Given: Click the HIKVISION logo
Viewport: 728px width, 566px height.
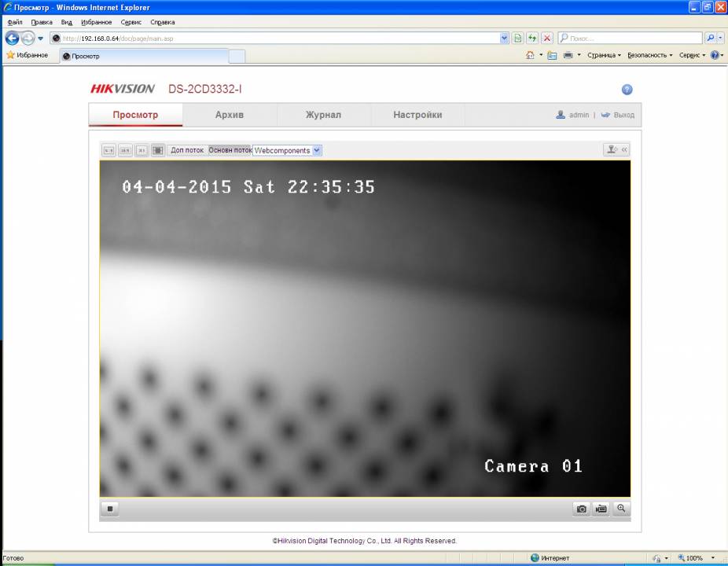Looking at the screenshot, I should [123, 89].
